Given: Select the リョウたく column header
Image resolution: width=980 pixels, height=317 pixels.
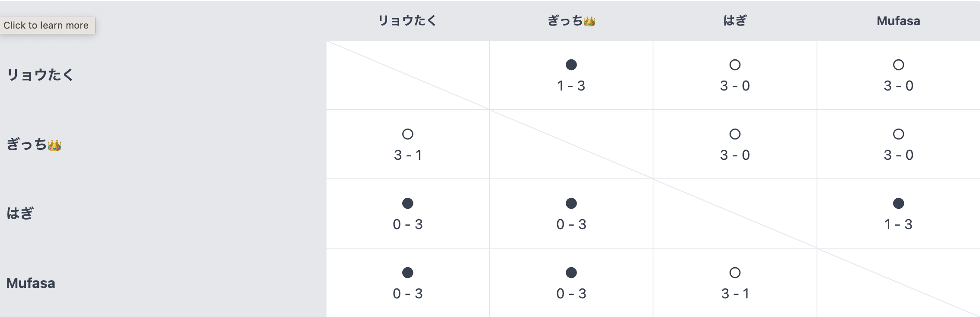Looking at the screenshot, I should pos(407,21).
